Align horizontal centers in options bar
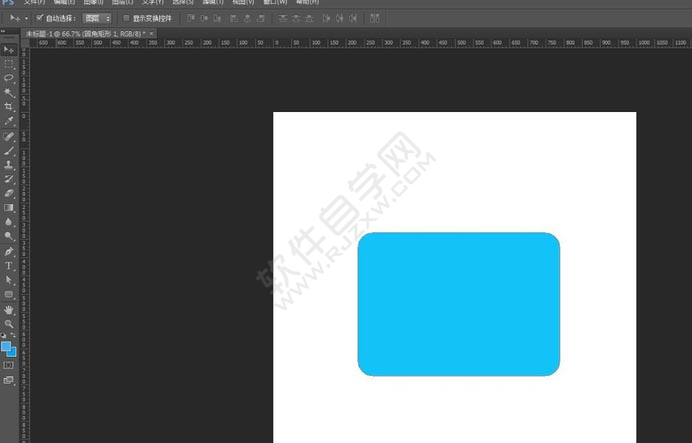Screen dimensions: 692x443 coord(248,18)
